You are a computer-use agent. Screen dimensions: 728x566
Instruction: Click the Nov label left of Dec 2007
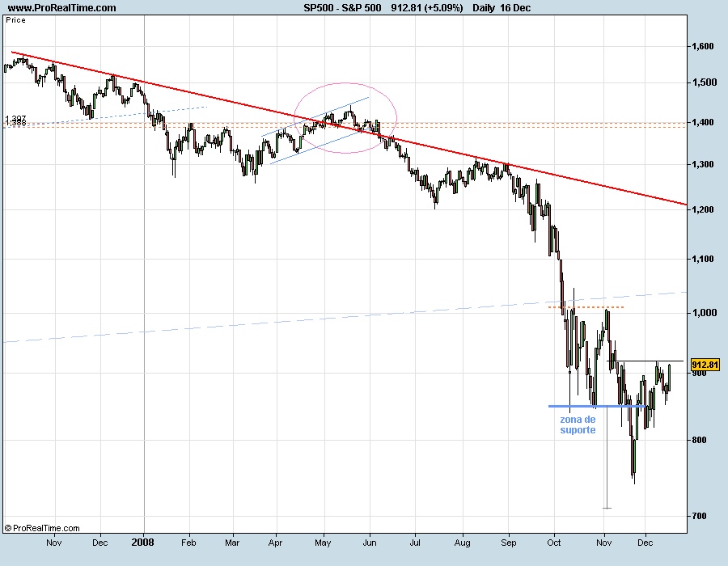click(x=54, y=543)
